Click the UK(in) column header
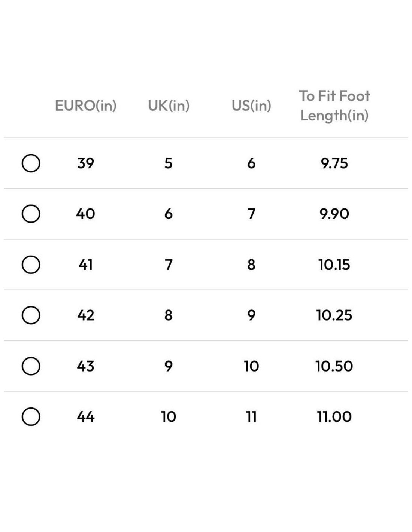Screen dimensions: 412x532 [x=169, y=106]
